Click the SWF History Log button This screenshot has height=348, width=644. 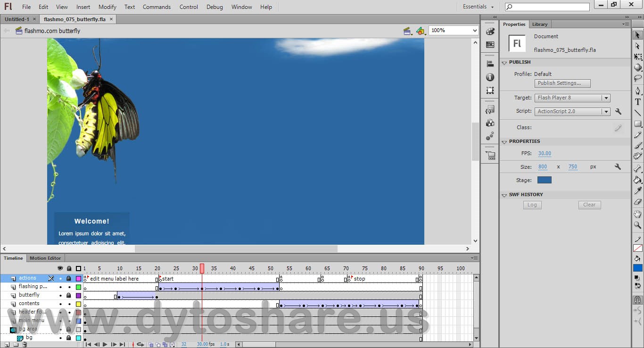click(532, 205)
